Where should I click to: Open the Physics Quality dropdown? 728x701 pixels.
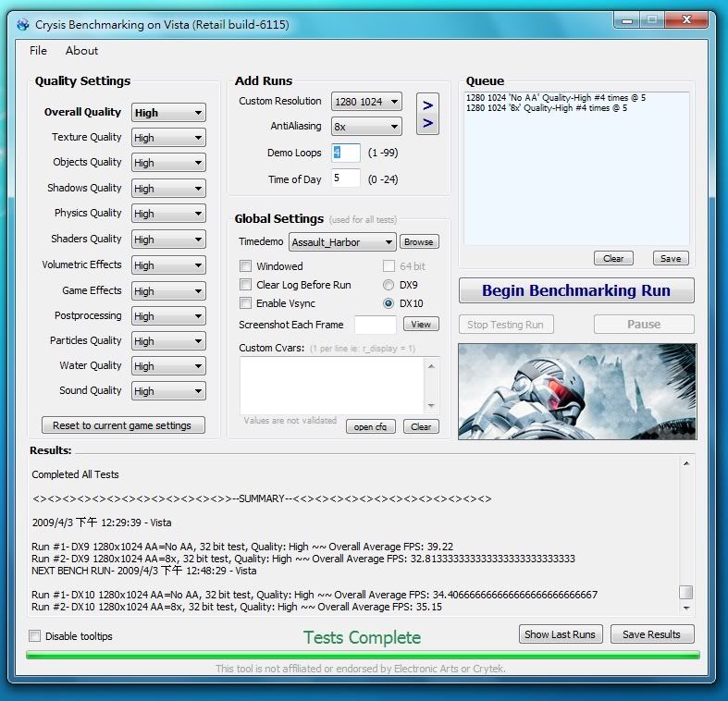(x=168, y=214)
